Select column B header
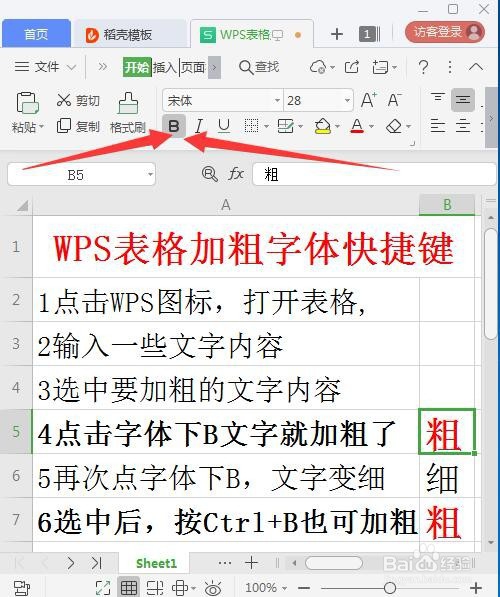 point(447,205)
